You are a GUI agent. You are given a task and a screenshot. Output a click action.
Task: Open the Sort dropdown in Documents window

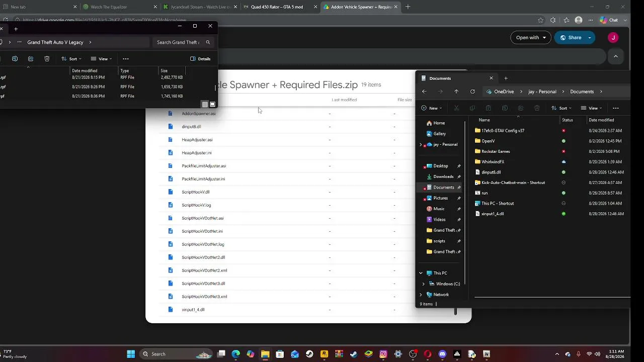561,108
